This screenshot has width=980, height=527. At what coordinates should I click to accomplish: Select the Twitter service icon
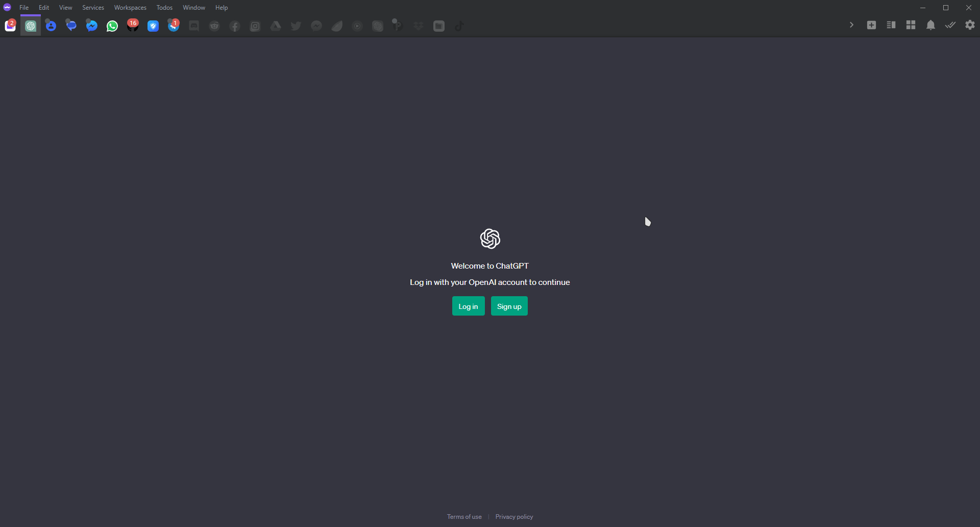click(x=296, y=26)
